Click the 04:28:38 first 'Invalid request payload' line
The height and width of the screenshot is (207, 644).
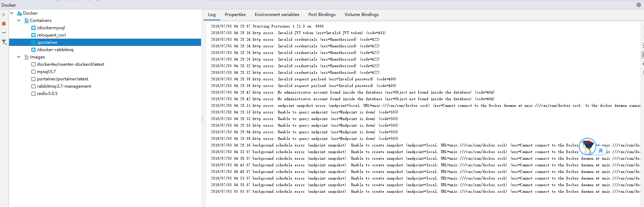pyautogui.click(x=304, y=79)
